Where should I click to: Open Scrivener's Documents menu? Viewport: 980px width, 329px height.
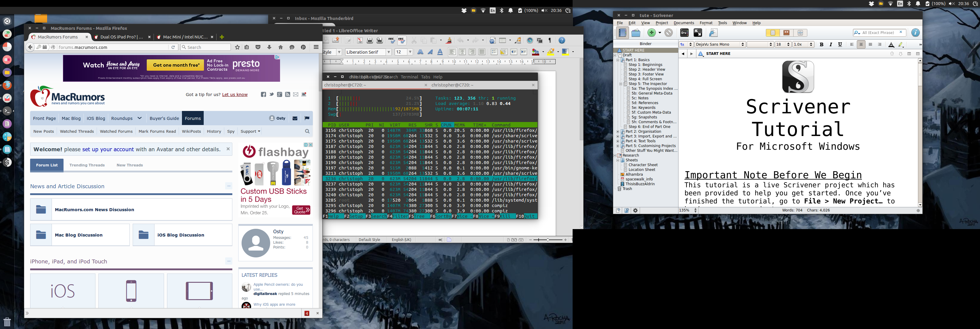[683, 23]
